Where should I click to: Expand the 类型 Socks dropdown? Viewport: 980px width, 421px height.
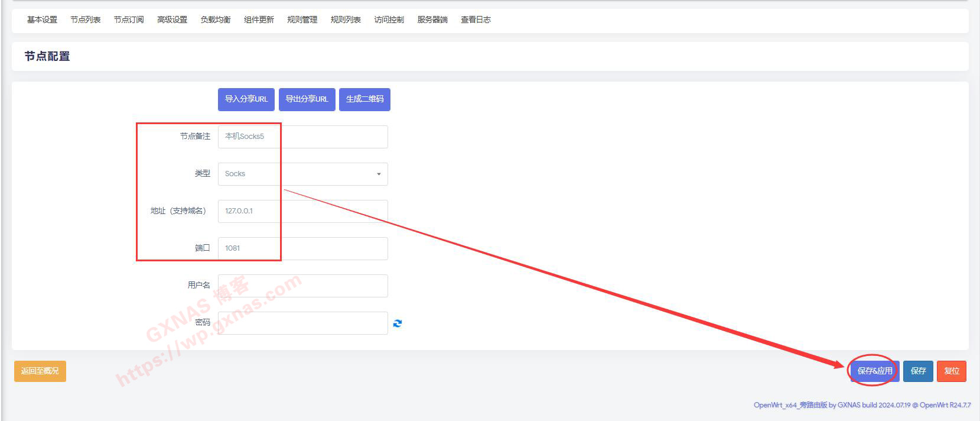[302, 174]
